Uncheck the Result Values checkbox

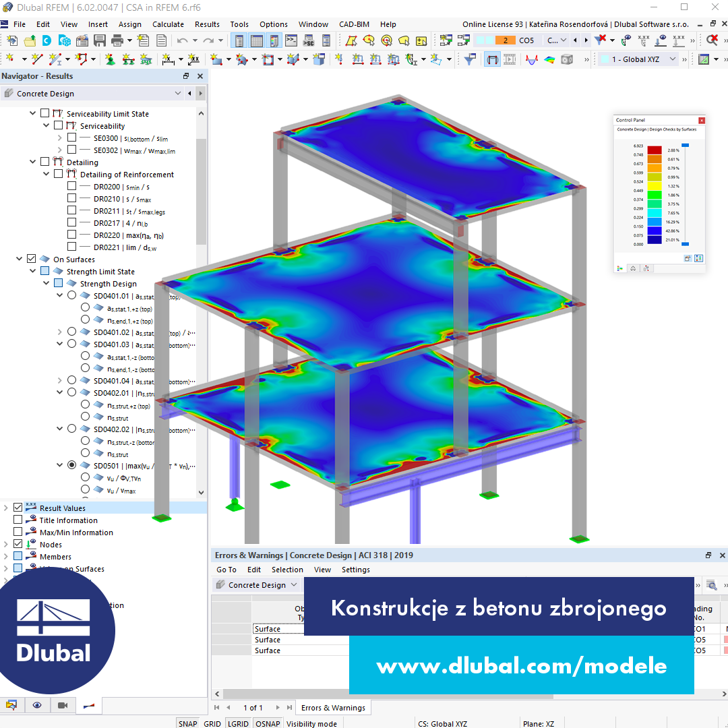point(18,508)
